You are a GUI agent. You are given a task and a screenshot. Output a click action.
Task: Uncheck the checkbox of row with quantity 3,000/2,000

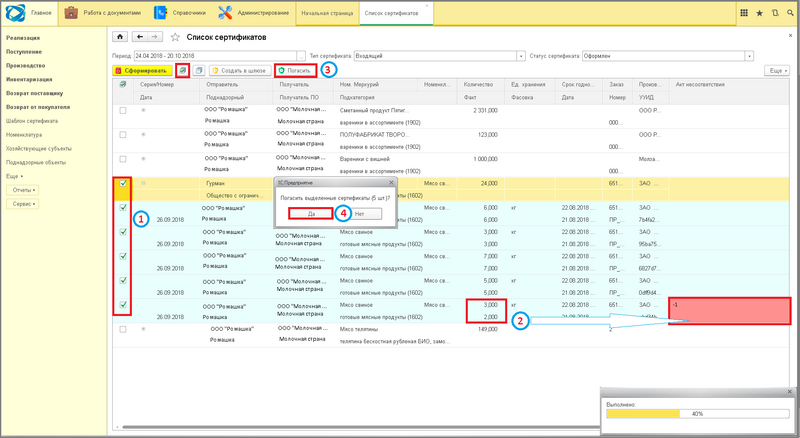122,305
